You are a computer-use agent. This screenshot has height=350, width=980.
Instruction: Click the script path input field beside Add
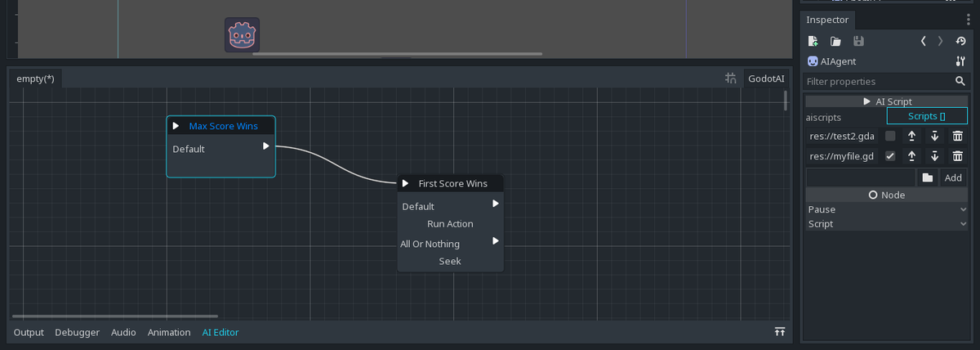[x=861, y=177]
